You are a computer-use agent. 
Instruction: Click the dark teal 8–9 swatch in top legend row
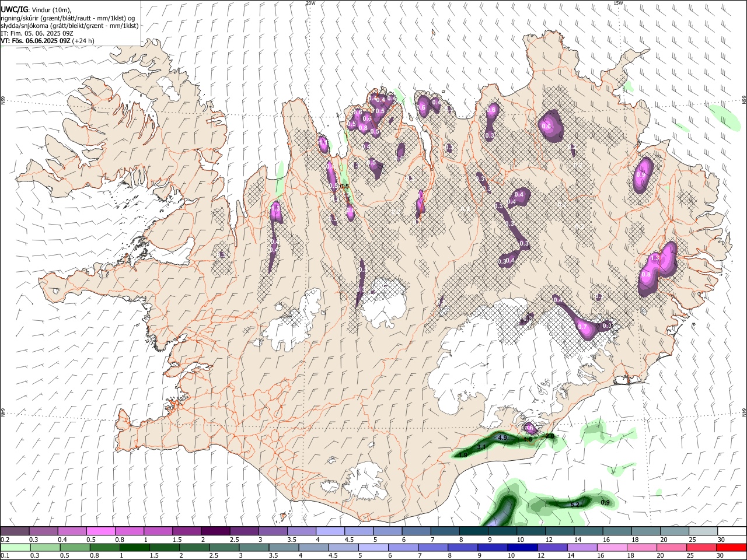pos(474,531)
